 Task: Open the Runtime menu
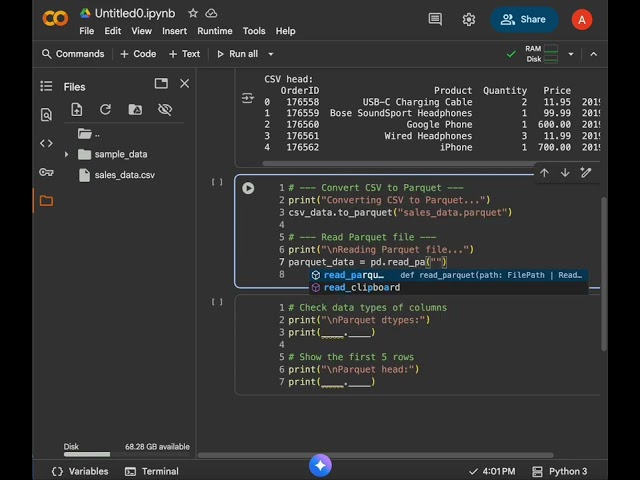pos(215,31)
